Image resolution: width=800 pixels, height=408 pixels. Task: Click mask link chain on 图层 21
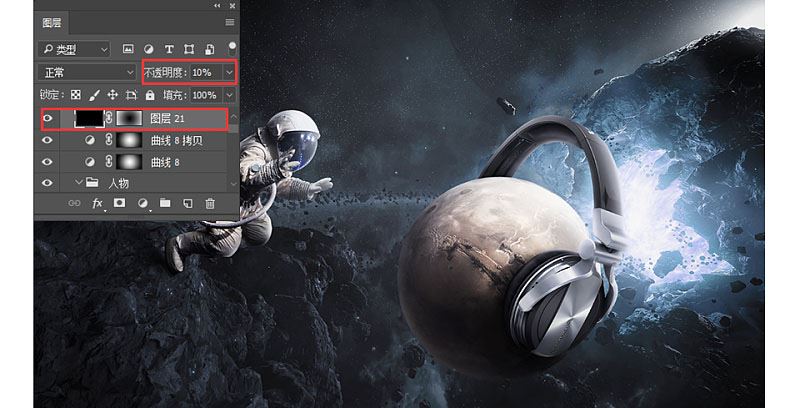coord(109,118)
